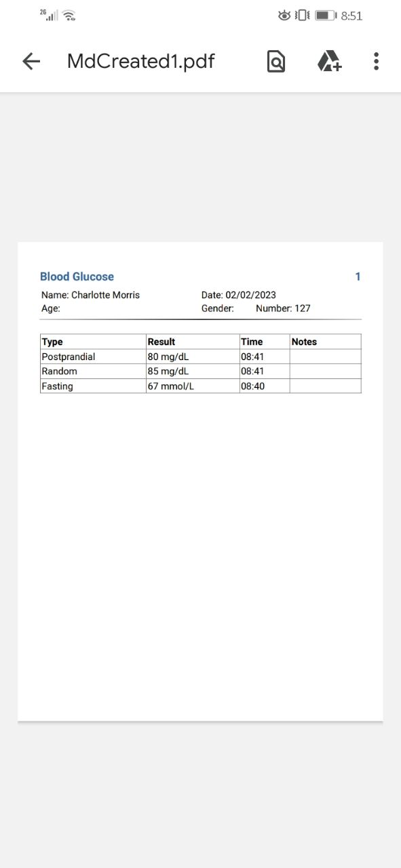Tap the 08:40 time cell
The width and height of the screenshot is (401, 868).
[265, 386]
